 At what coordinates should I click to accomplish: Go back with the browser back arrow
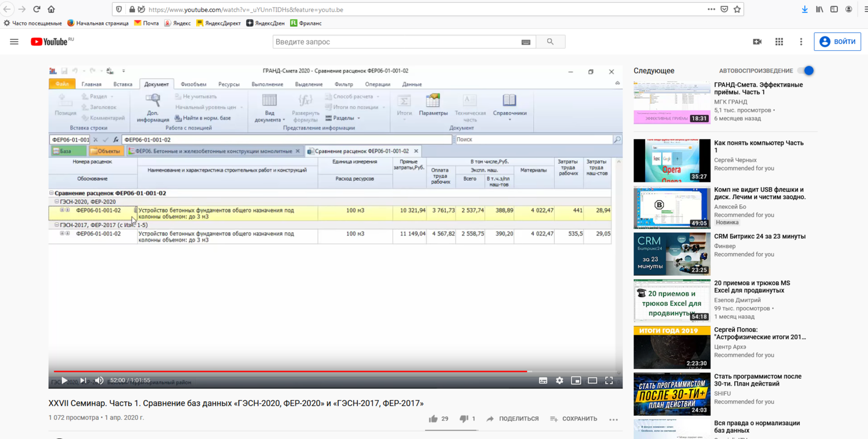8,9
